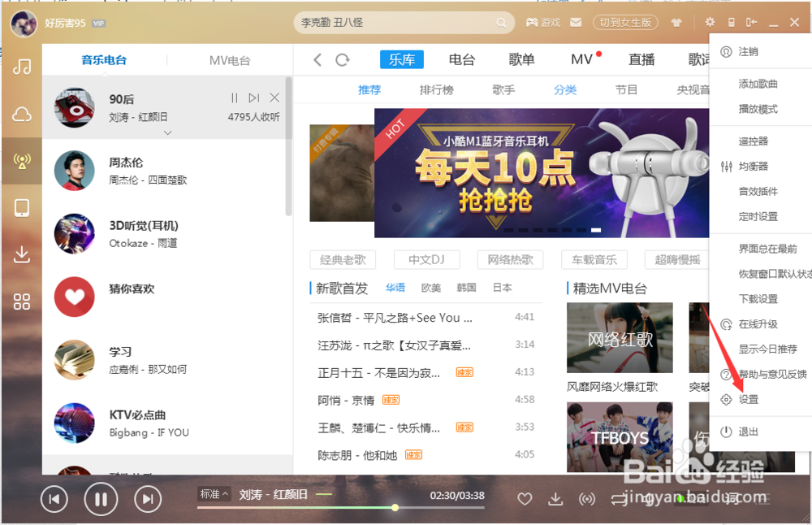Pause the 90后 radio station
The width and height of the screenshot is (812, 525).
point(235,98)
